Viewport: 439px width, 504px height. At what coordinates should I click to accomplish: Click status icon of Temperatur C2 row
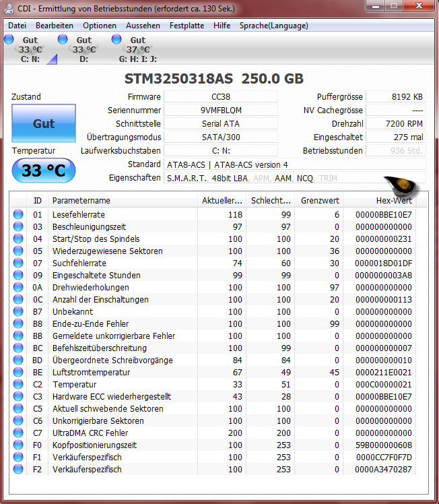[x=18, y=384]
